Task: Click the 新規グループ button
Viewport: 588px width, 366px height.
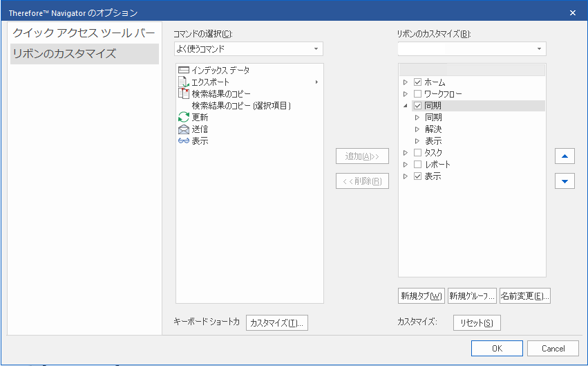Action: (472, 296)
